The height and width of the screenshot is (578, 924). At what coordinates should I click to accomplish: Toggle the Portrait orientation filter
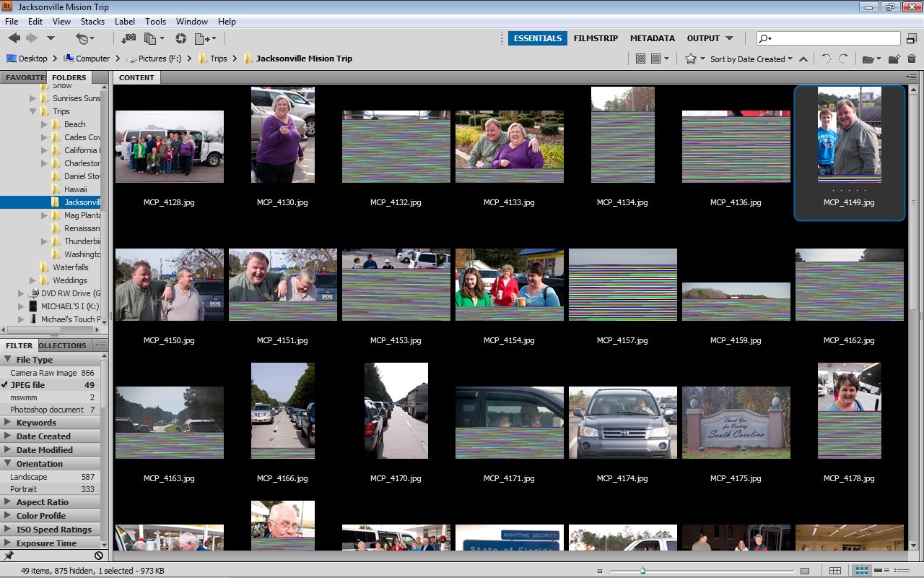[49, 489]
